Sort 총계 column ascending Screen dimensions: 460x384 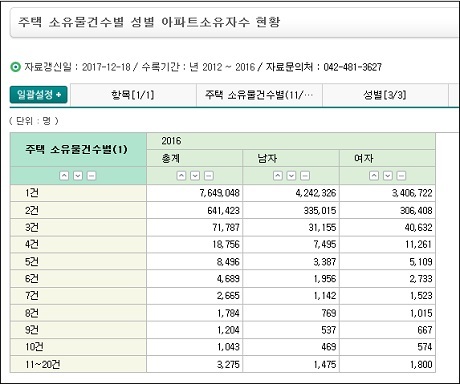click(181, 176)
